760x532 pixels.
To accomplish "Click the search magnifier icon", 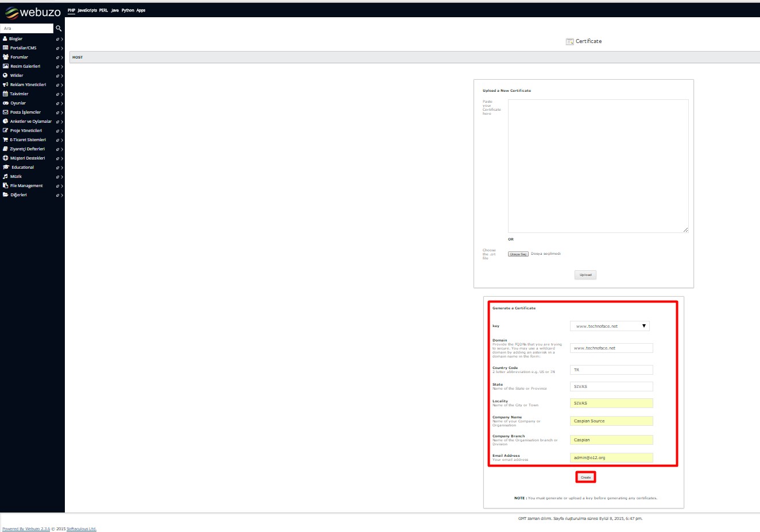I will [59, 28].
